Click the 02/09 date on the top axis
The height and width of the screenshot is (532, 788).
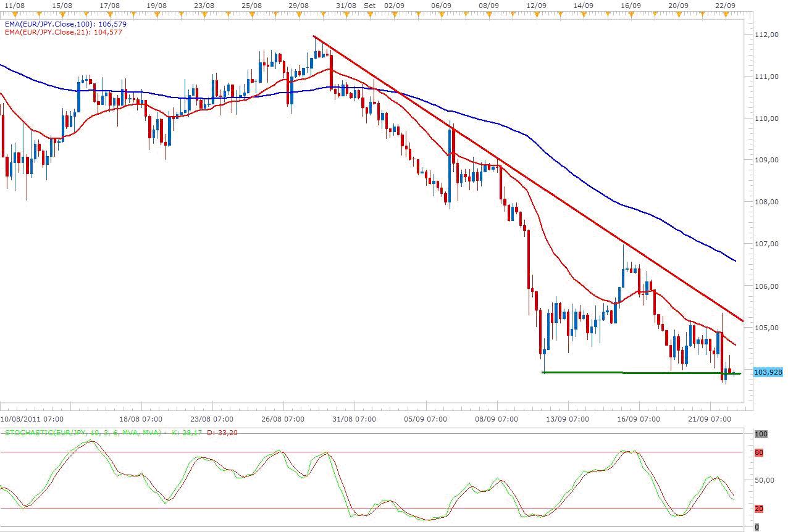(394, 4)
